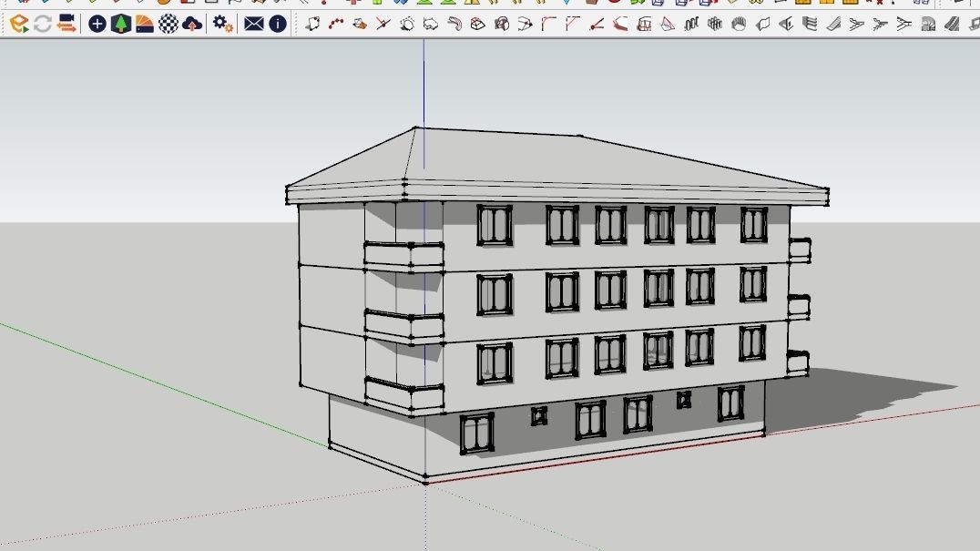Viewport: 980px width, 551px height.
Task: Click the rounded fillet corner tool icon
Action: pos(549,24)
